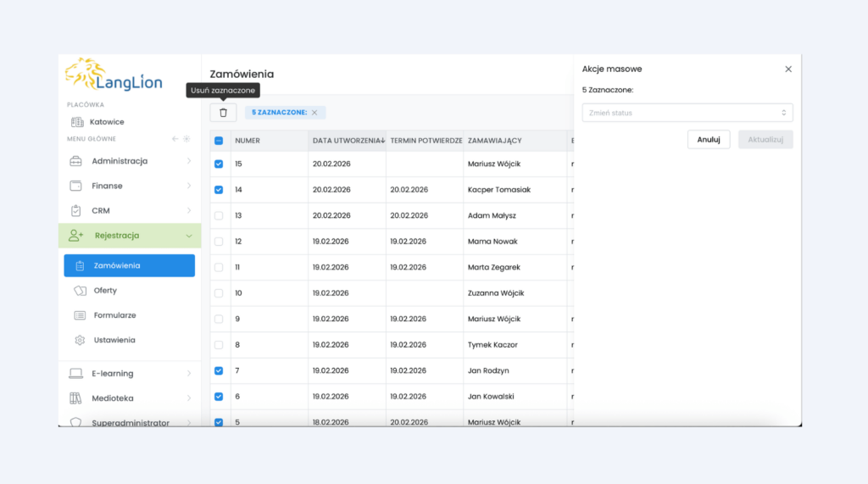Click the Administracja briefcase icon
This screenshot has height=484, width=868.
(x=76, y=161)
